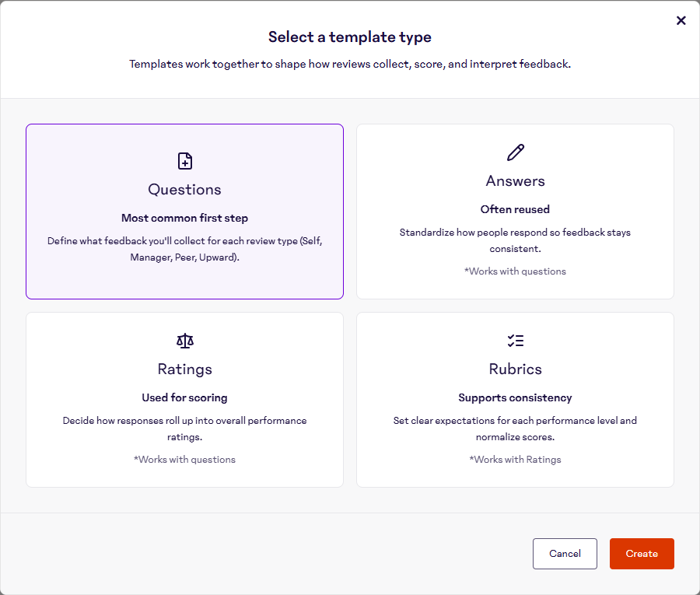Click the 'Often reused' label

tap(515, 209)
